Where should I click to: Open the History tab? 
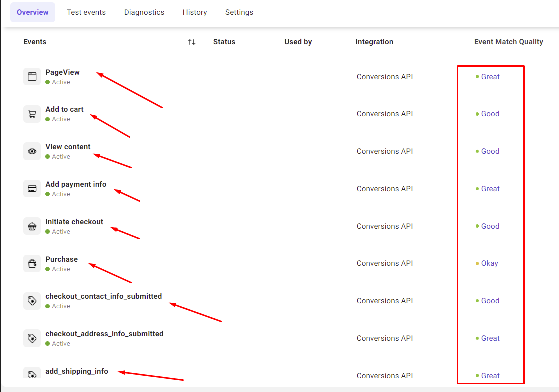195,12
